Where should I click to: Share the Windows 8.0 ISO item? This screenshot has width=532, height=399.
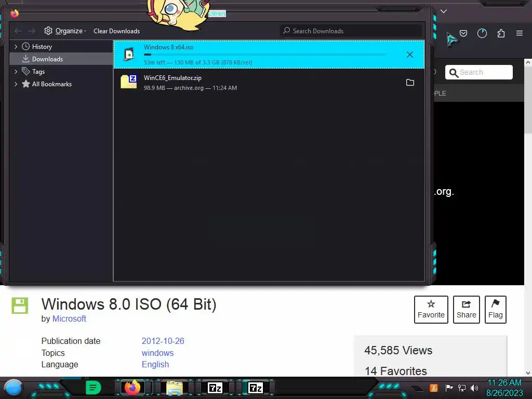point(467,310)
